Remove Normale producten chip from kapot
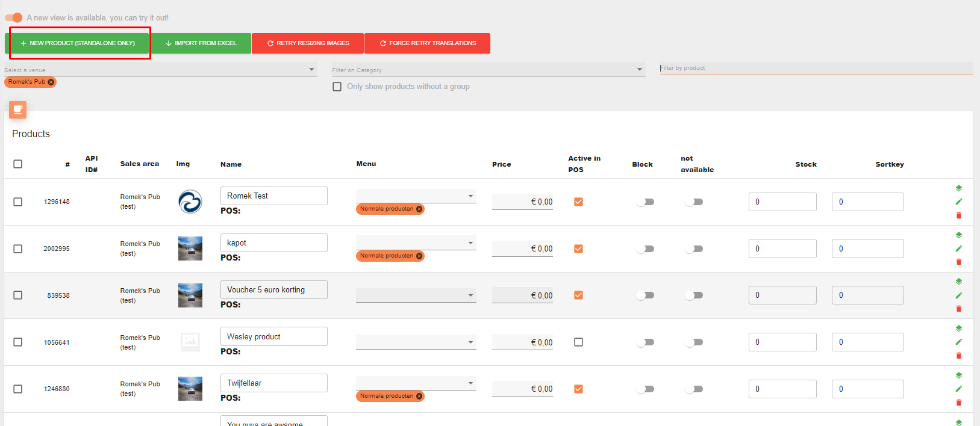This screenshot has height=426, width=980. [x=419, y=256]
